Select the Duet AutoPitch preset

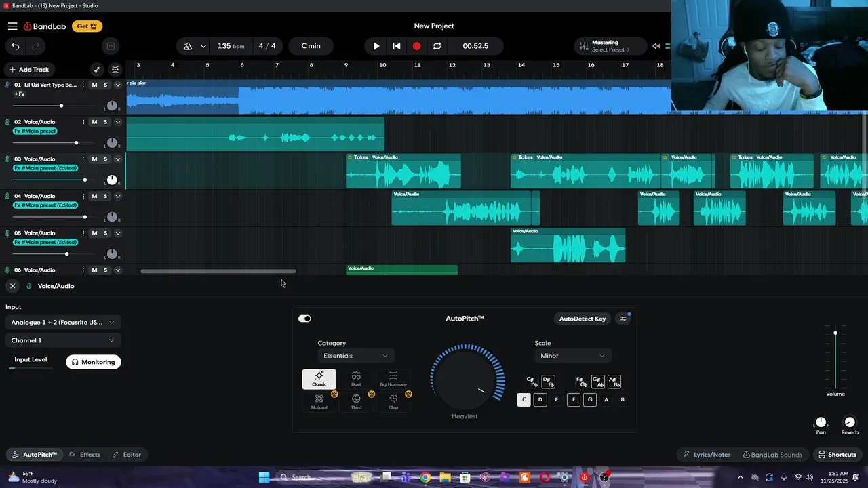coord(356,379)
